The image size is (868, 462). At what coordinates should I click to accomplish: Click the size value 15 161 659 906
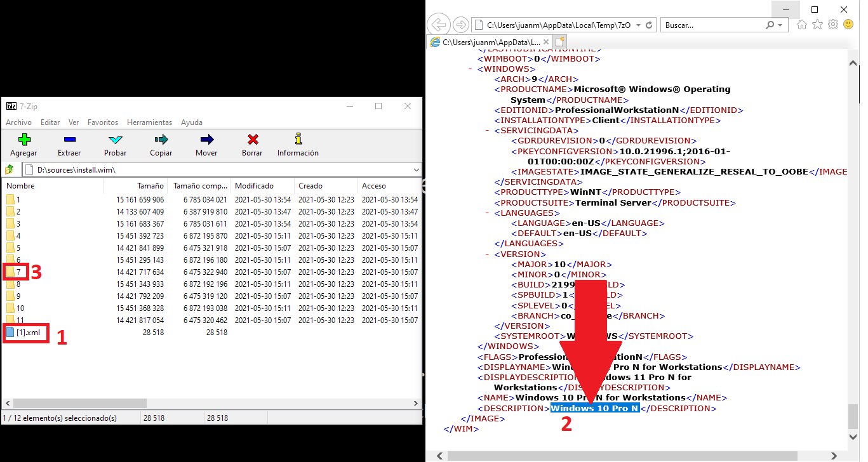[140, 199]
